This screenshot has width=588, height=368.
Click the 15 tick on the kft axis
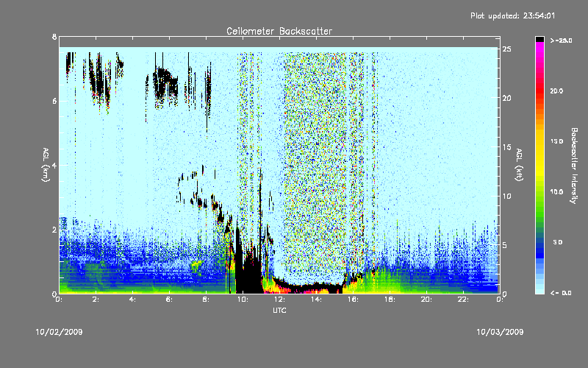click(506, 147)
